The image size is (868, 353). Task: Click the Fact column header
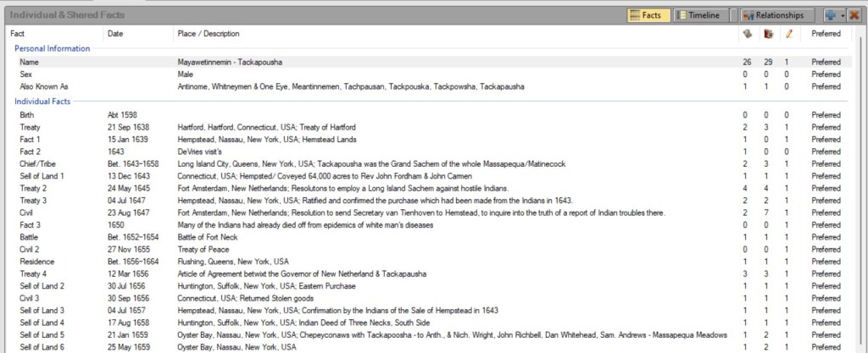18,34
